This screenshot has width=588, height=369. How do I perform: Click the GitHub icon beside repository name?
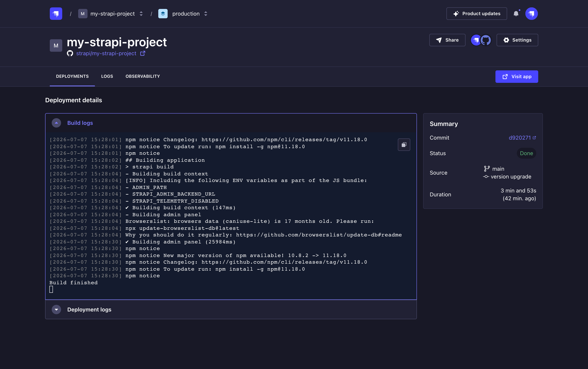coord(70,53)
